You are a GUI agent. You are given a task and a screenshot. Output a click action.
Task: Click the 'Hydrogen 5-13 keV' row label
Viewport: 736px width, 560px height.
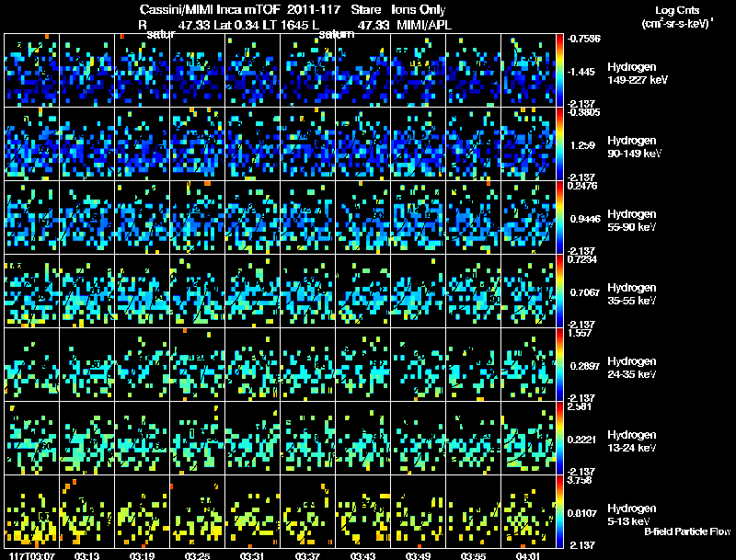point(632,515)
